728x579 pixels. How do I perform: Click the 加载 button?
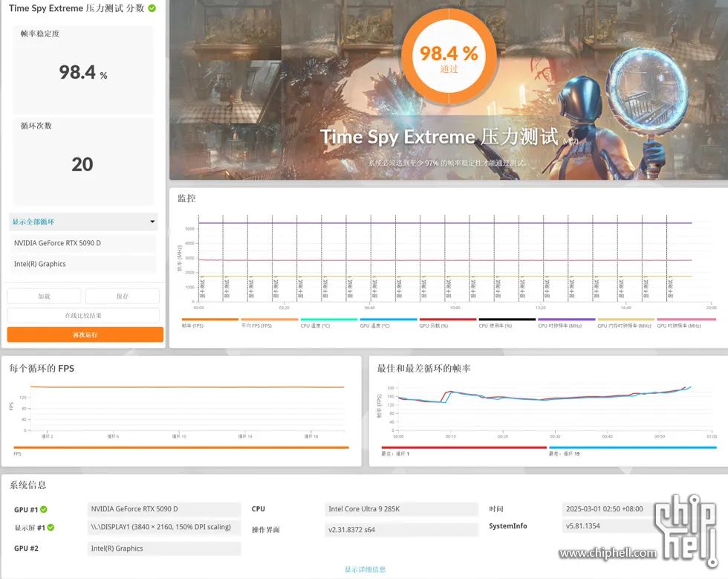44,296
